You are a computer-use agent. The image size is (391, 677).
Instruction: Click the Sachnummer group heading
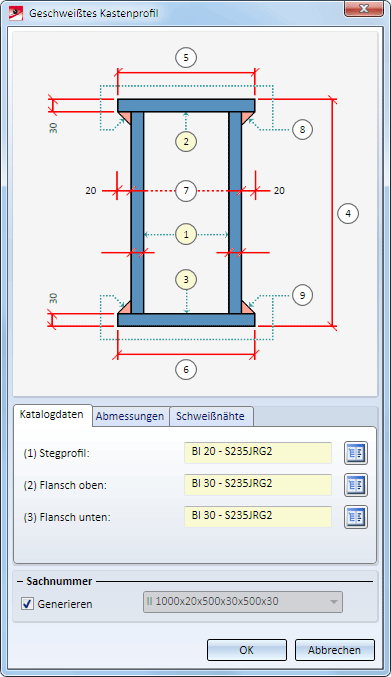point(59,581)
